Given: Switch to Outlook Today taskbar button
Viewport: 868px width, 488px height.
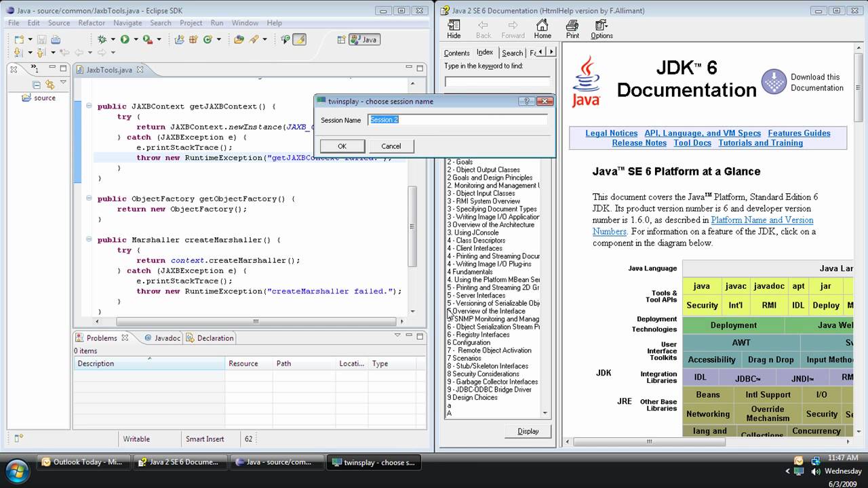Looking at the screenshot, I should (82, 462).
